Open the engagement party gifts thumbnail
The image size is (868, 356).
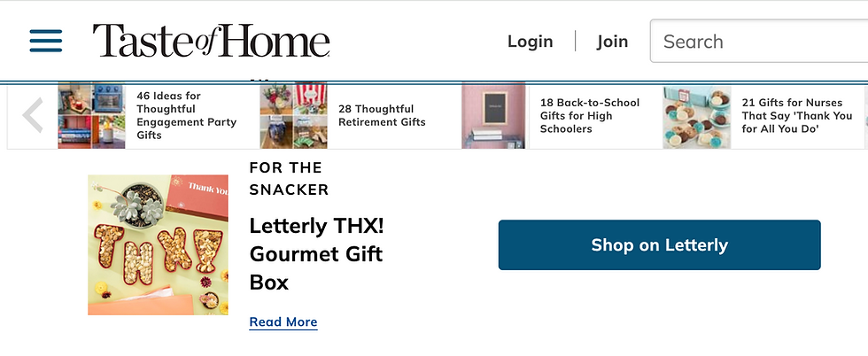[91, 116]
